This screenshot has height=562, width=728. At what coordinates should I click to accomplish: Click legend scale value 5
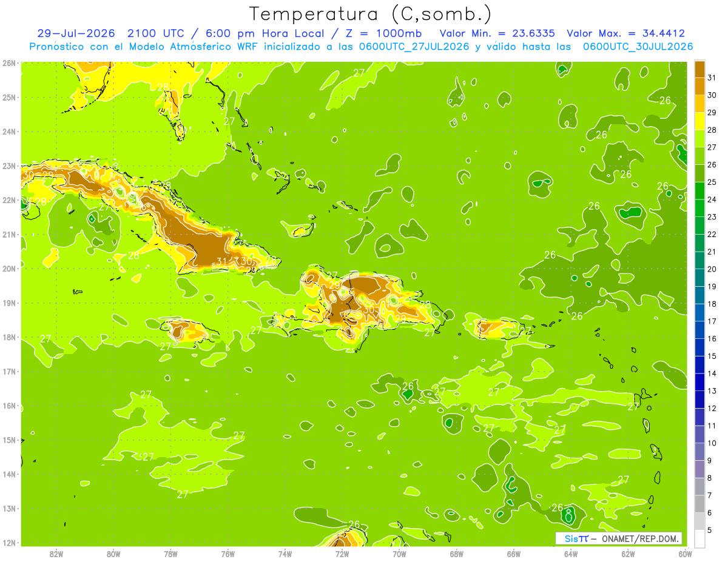[x=710, y=530]
